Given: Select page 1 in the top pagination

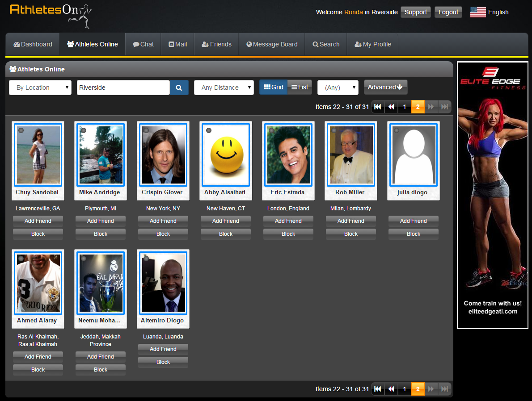Looking at the screenshot, I should pos(405,107).
